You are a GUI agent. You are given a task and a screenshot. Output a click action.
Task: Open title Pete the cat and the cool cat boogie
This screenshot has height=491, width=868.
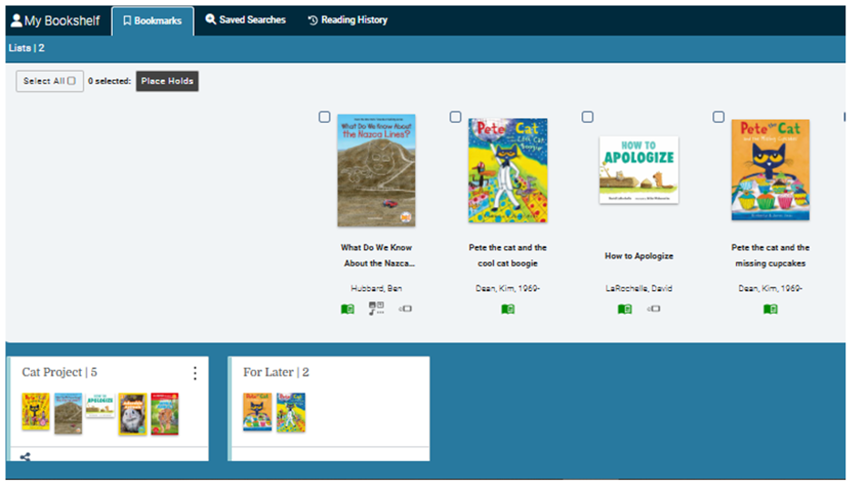[508, 256]
